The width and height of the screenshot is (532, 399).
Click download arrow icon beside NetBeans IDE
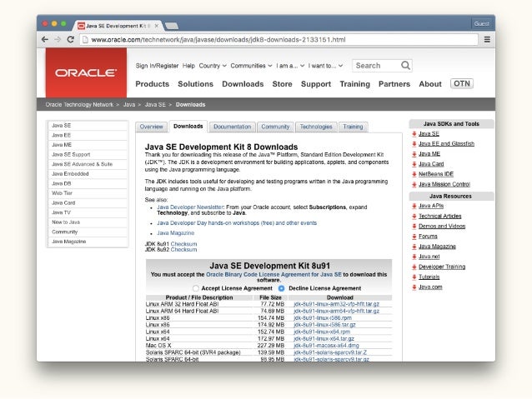[x=414, y=174]
